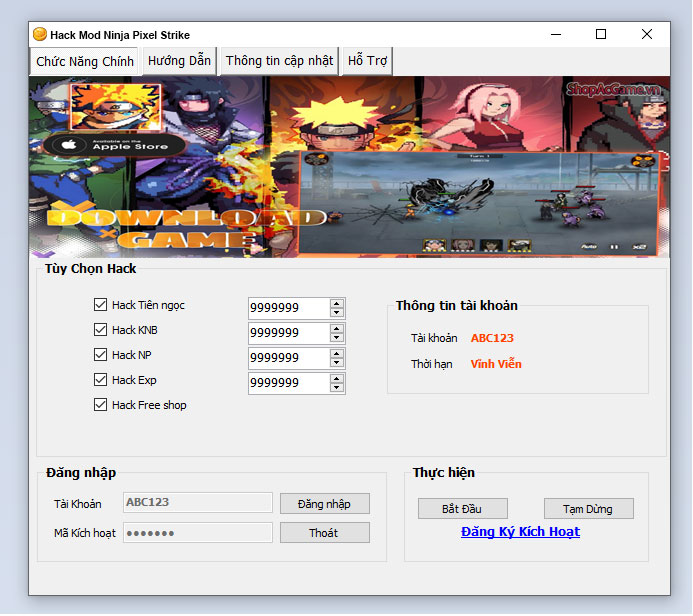Maximize the Hack Mod Ninja Pixel Strike window

pyautogui.click(x=601, y=34)
